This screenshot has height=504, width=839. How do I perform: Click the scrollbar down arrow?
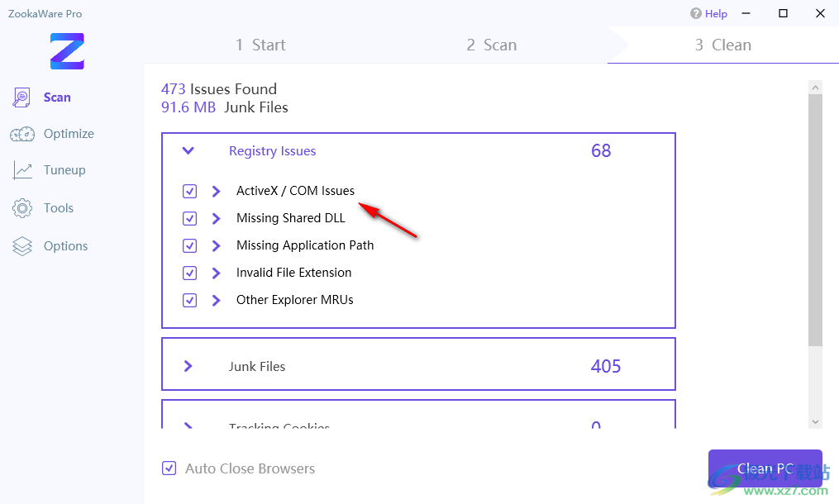pyautogui.click(x=815, y=421)
